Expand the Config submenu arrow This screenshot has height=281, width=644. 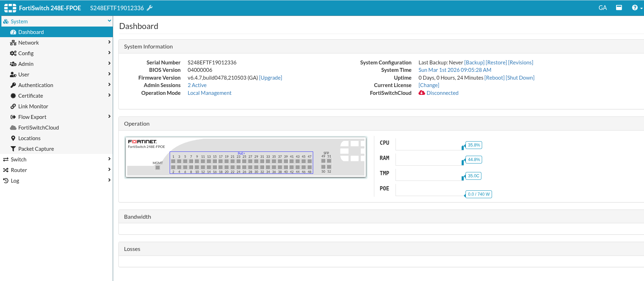pyautogui.click(x=109, y=53)
